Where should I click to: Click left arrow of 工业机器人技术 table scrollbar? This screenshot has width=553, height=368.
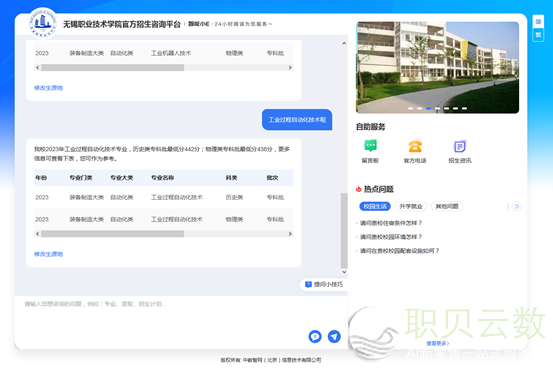pos(37,67)
